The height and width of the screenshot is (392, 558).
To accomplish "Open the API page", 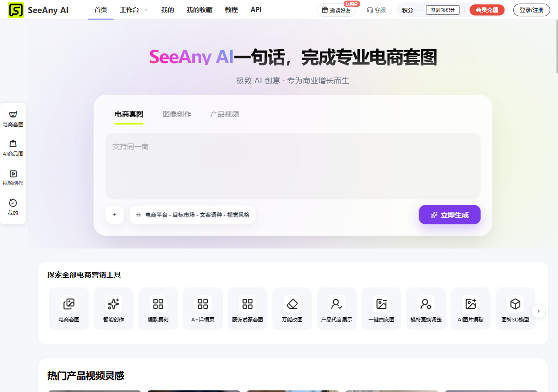I will pos(256,10).
